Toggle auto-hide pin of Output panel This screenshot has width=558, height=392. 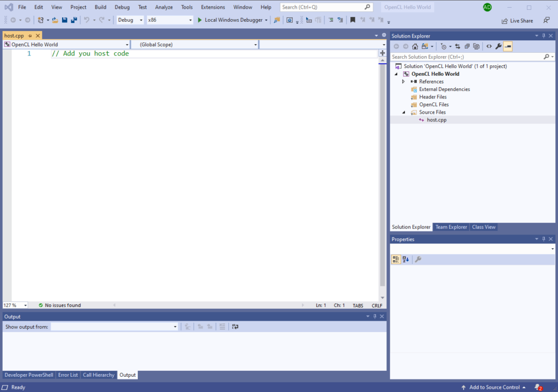[x=375, y=316]
